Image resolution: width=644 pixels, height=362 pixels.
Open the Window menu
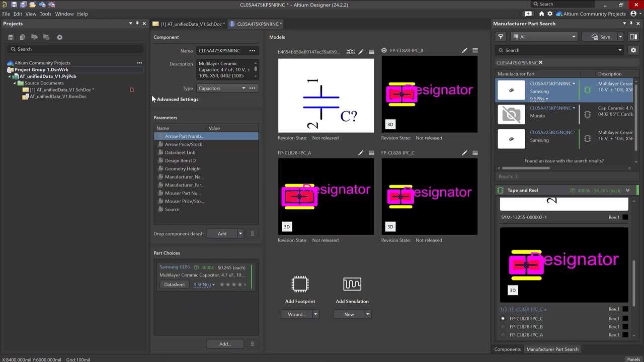click(64, 14)
